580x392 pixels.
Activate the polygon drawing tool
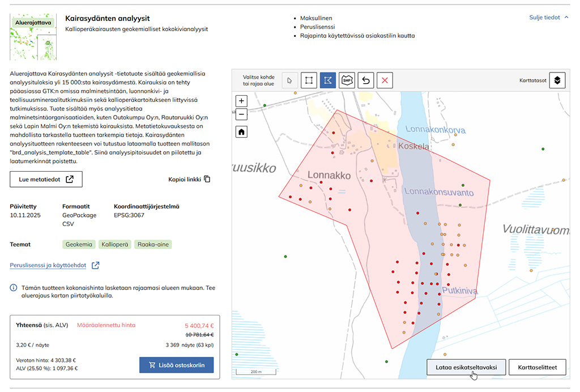[x=327, y=80]
